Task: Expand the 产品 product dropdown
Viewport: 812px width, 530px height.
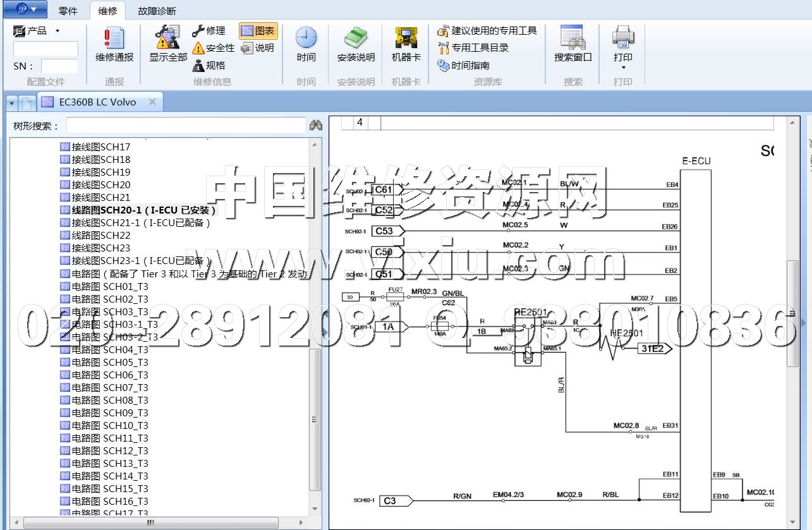Action: coord(58,31)
